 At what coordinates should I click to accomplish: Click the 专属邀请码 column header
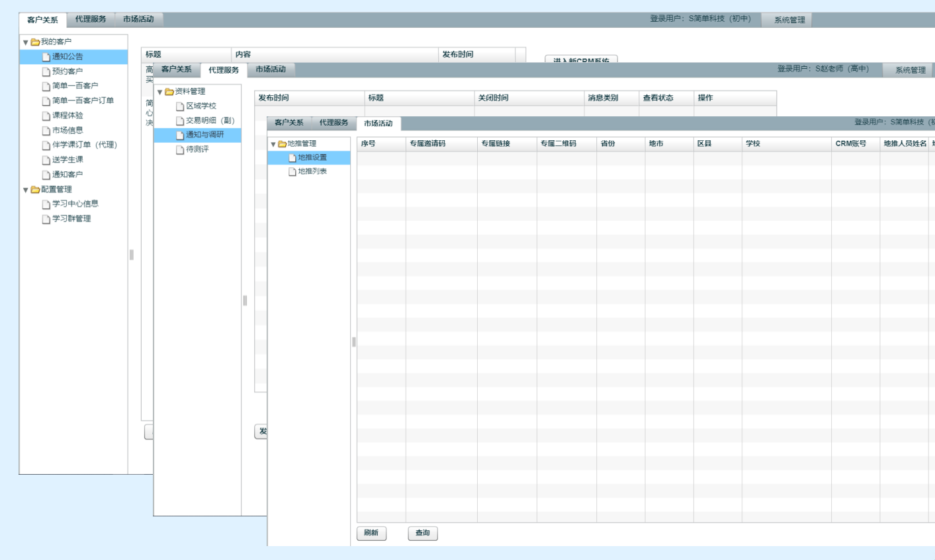[427, 143]
